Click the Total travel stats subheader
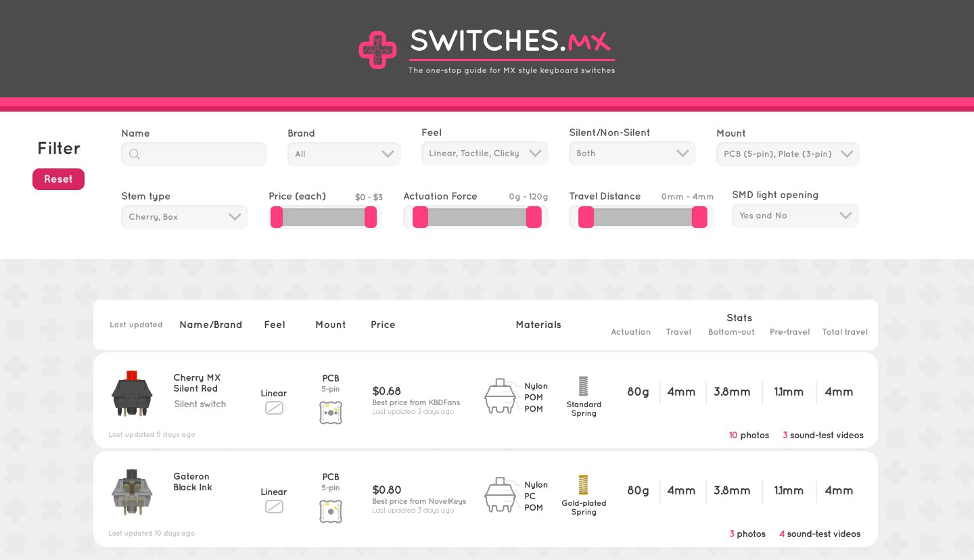This screenshot has height=560, width=974. coord(845,332)
